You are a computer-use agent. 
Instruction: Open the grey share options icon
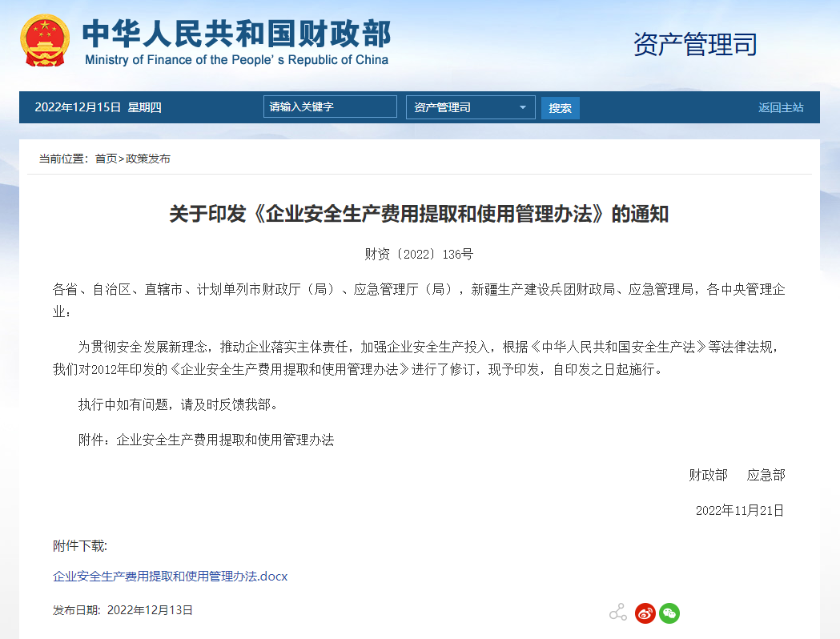click(617, 610)
